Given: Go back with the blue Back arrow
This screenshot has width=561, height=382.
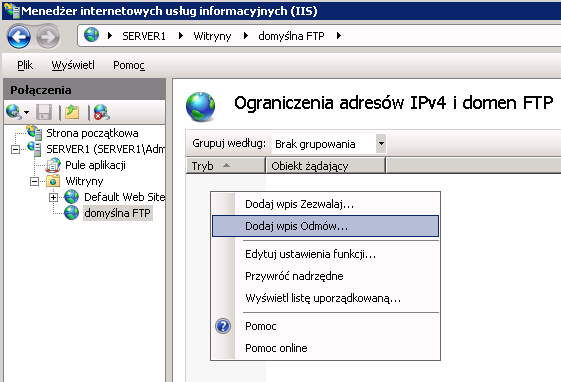Looking at the screenshot, I should tap(19, 36).
